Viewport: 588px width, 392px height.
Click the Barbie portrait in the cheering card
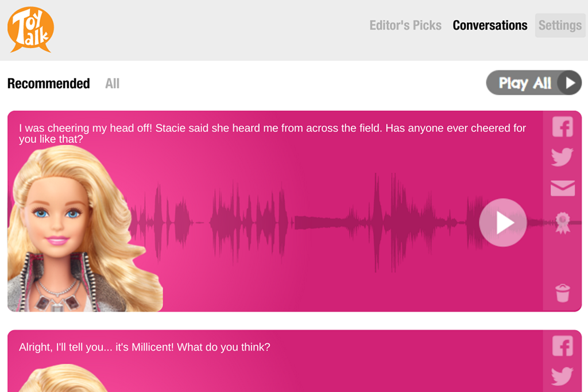85,228
